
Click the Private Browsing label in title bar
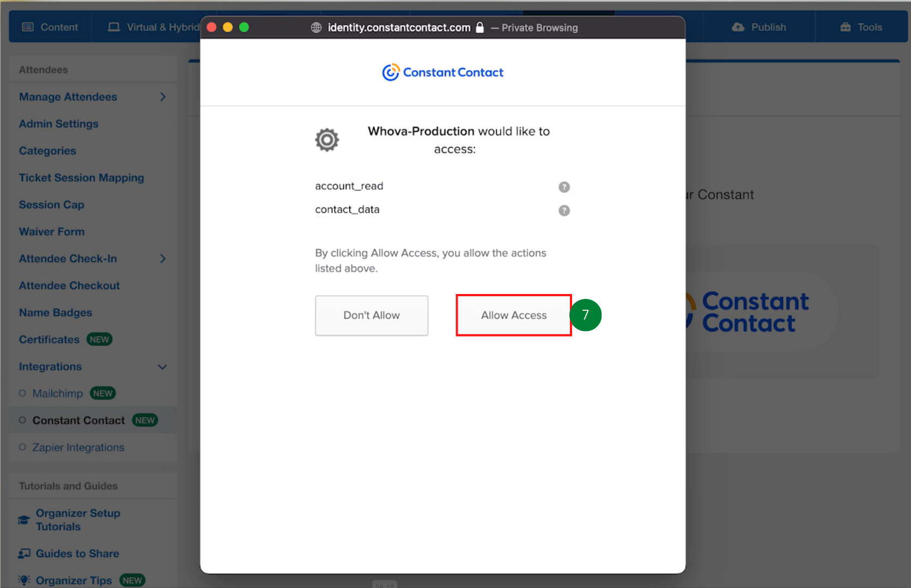pos(539,28)
